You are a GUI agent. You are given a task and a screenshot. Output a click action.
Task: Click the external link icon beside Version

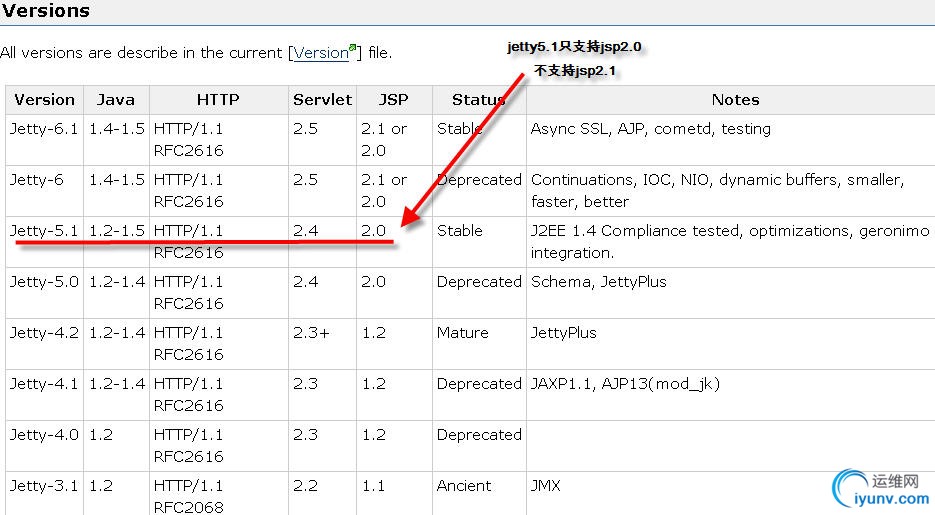[353, 48]
